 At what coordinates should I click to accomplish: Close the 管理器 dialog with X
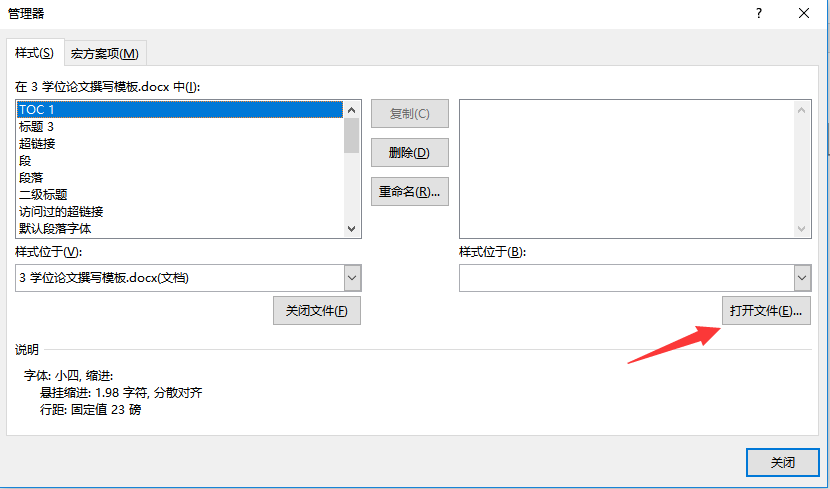tap(803, 14)
